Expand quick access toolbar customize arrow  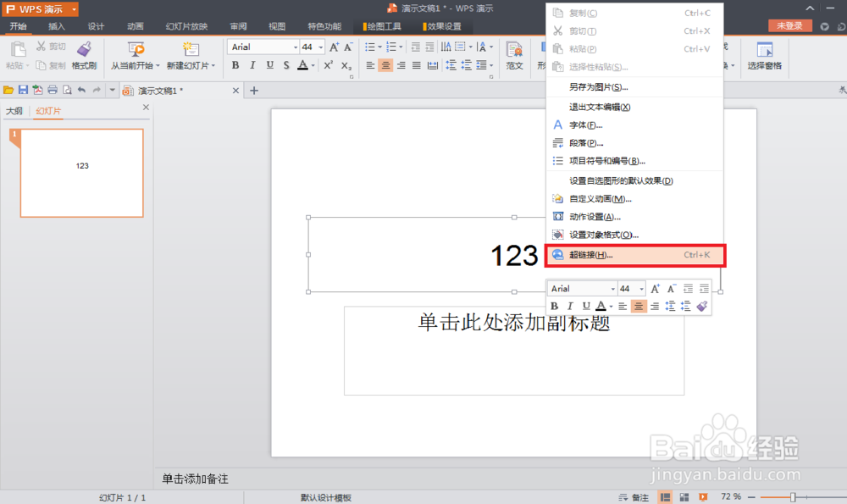point(112,91)
